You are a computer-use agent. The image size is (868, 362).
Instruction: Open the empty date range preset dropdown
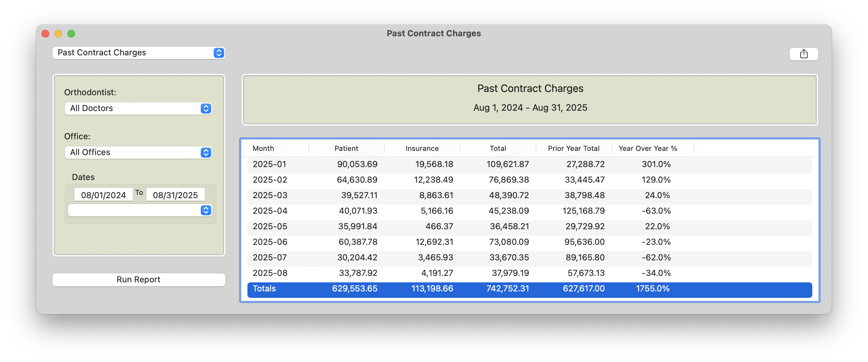[140, 210]
